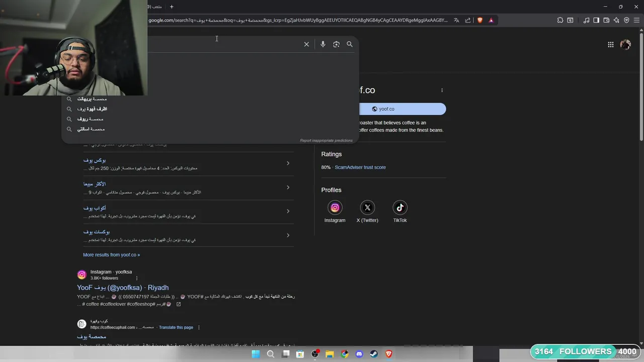Open options menu for coffeecuphail result
644x362 pixels.
[x=199, y=327]
